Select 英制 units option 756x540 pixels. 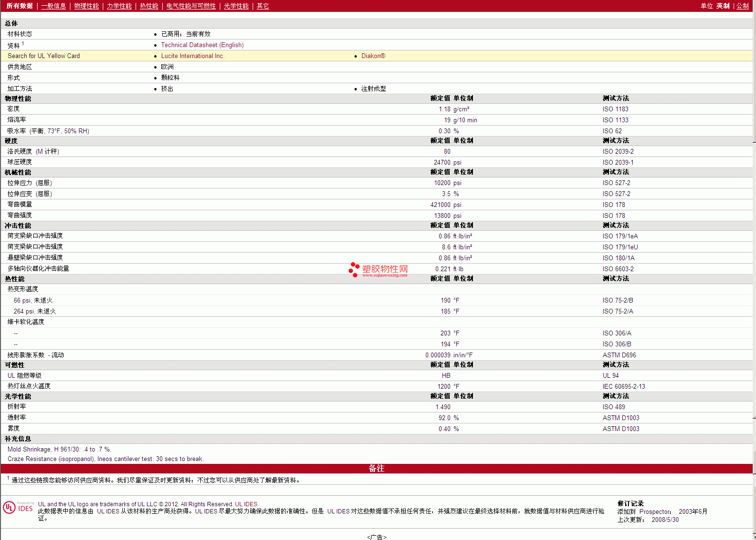pyautogui.click(x=723, y=6)
